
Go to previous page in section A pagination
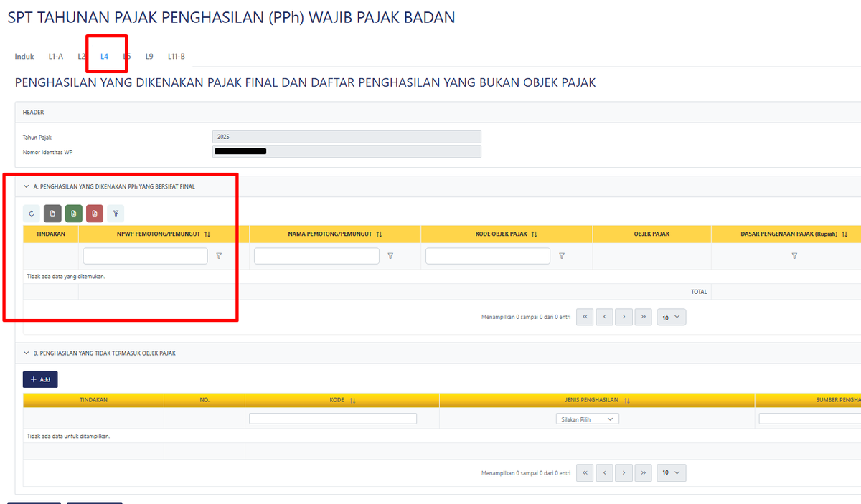coord(604,317)
